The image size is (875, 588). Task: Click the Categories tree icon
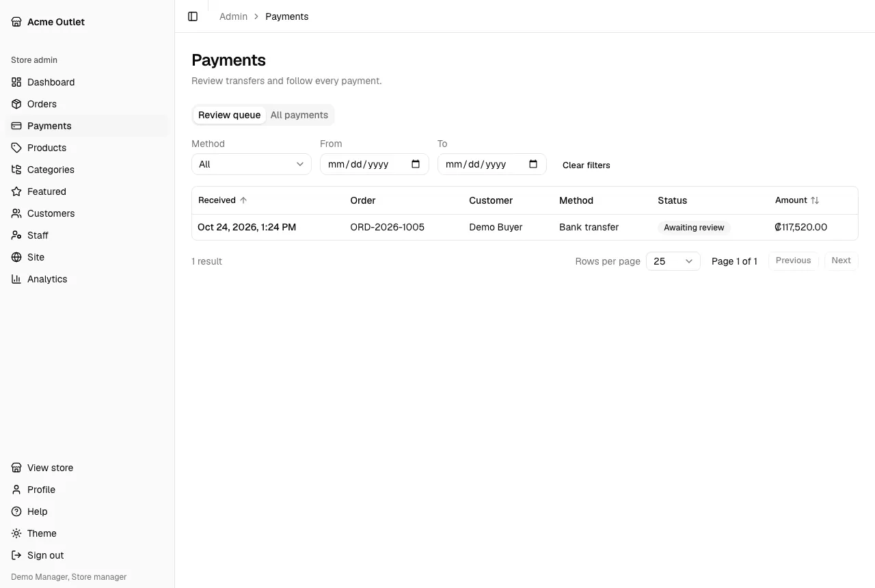click(x=16, y=170)
